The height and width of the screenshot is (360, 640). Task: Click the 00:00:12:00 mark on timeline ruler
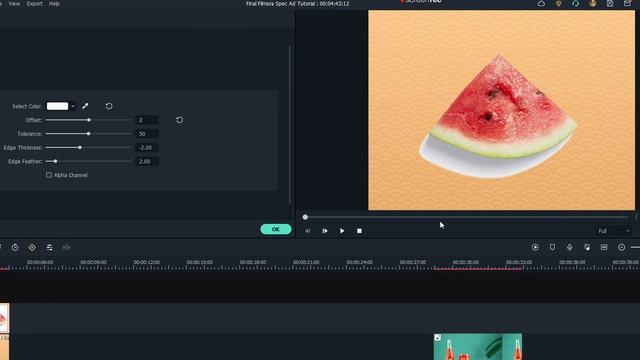point(147,262)
